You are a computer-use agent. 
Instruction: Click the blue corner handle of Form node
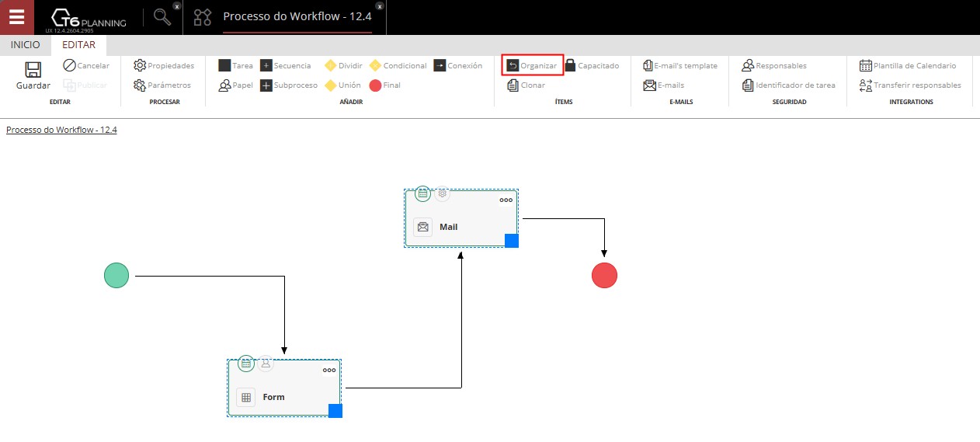coord(335,411)
